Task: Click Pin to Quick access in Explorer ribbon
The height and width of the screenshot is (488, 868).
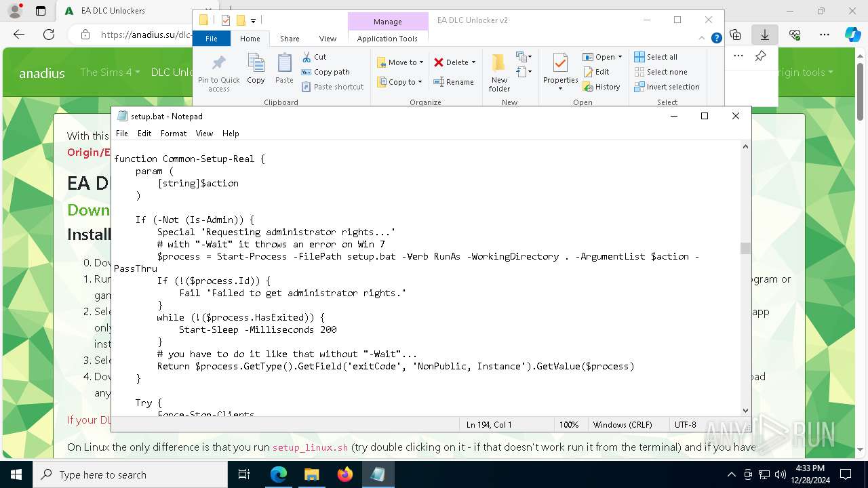Action: 218,73
